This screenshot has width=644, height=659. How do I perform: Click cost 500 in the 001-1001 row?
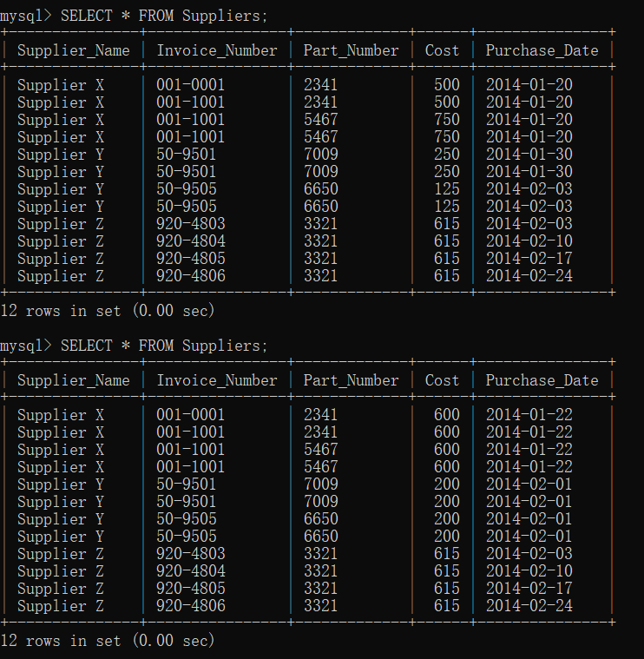coord(447,102)
